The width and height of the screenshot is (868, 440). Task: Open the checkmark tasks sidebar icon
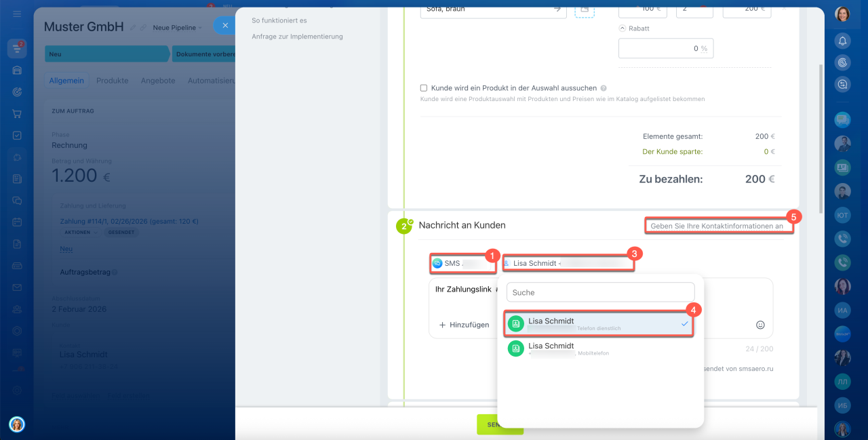[x=17, y=136]
